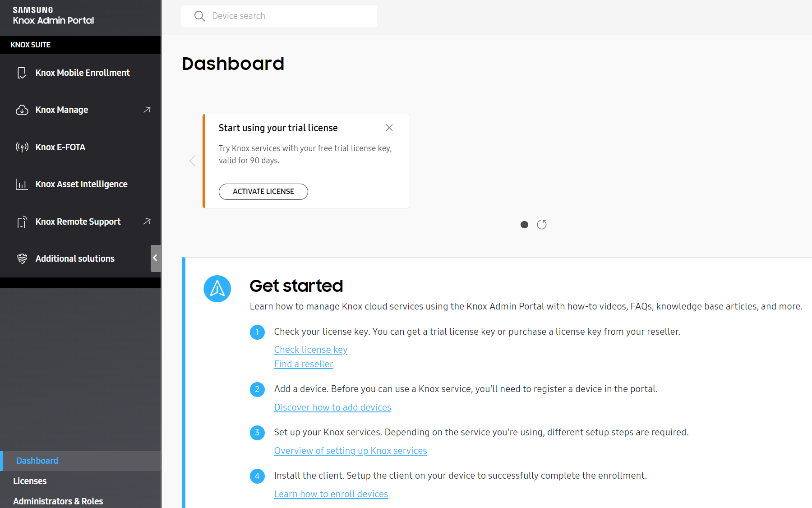Viewport: 812px width, 508px height.
Task: Open the Check license key link
Action: 311,350
